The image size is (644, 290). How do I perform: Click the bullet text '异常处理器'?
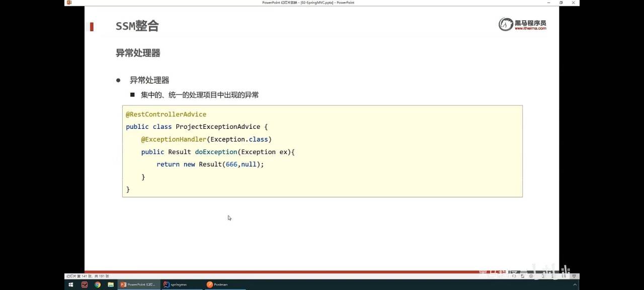[149, 80]
